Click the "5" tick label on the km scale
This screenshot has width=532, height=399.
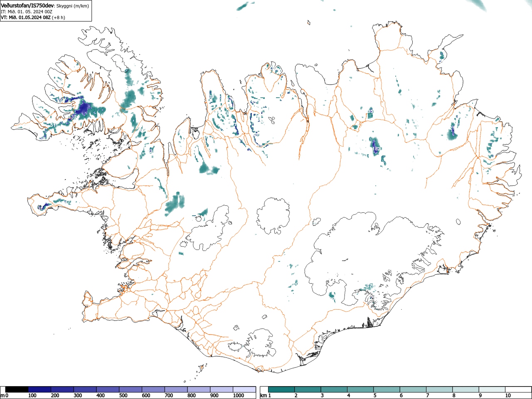375,396
